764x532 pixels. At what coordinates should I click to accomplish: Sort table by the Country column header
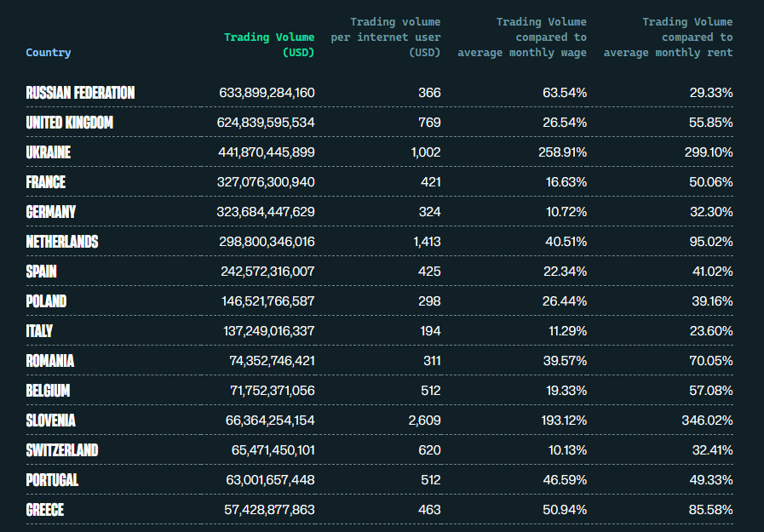49,53
